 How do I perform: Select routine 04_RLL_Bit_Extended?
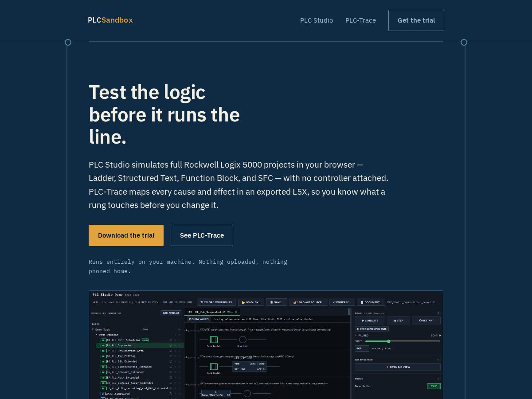click(x=121, y=361)
